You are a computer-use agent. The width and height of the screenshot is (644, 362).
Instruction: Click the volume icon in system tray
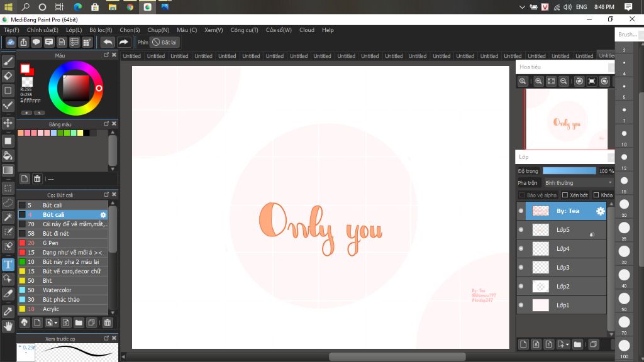click(x=568, y=7)
